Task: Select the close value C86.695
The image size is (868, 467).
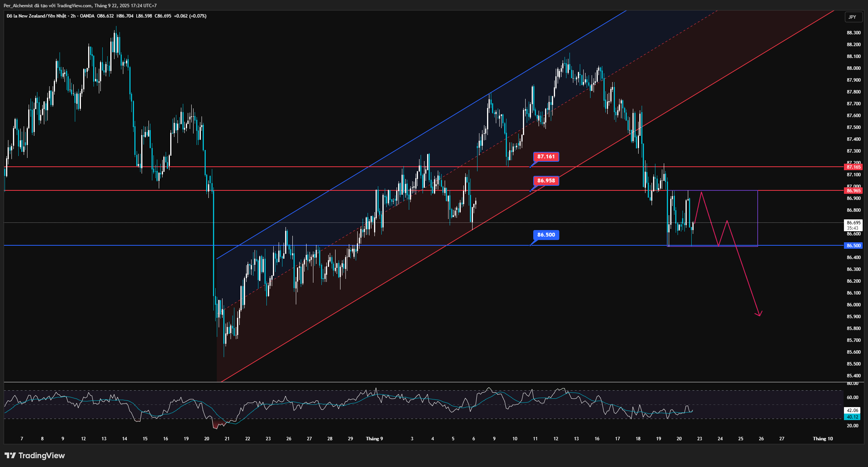Action: click(x=163, y=16)
